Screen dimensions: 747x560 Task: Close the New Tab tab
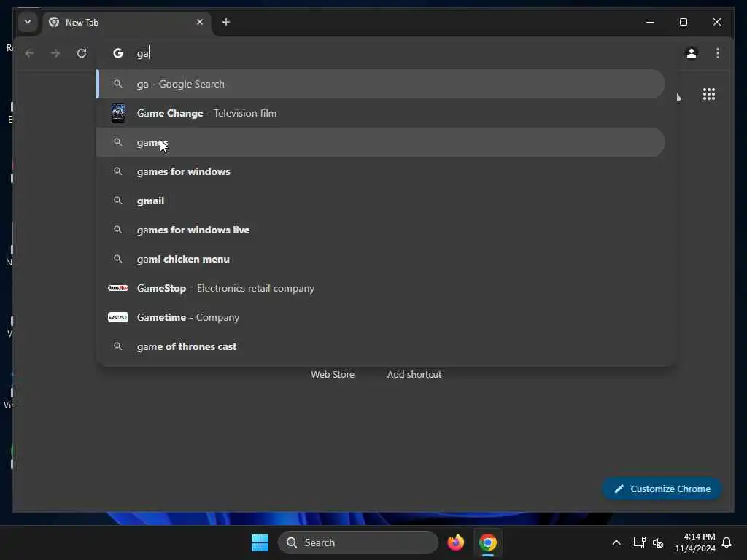pyautogui.click(x=200, y=22)
